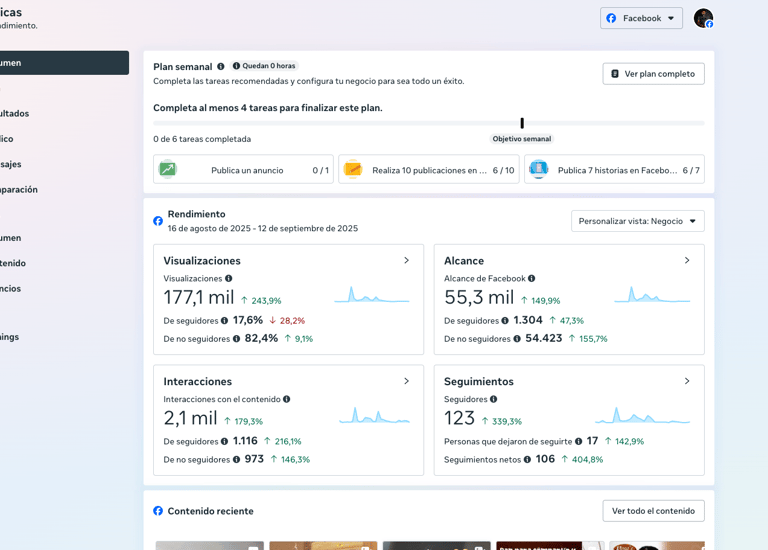The width and height of the screenshot is (768, 550).
Task: Click the yellow publications task icon
Action: [353, 169]
